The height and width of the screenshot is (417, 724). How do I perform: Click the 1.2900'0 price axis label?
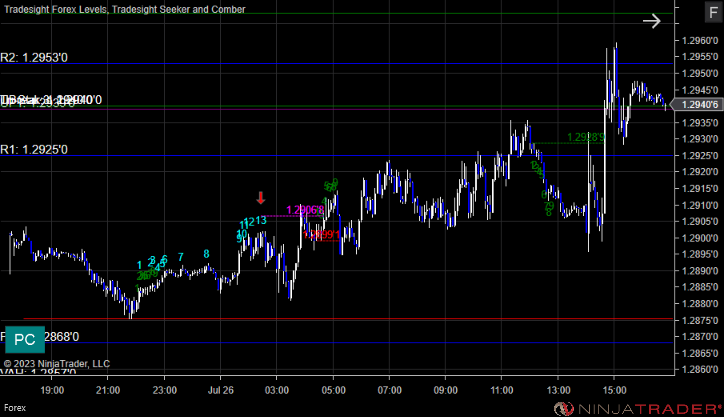coord(700,238)
